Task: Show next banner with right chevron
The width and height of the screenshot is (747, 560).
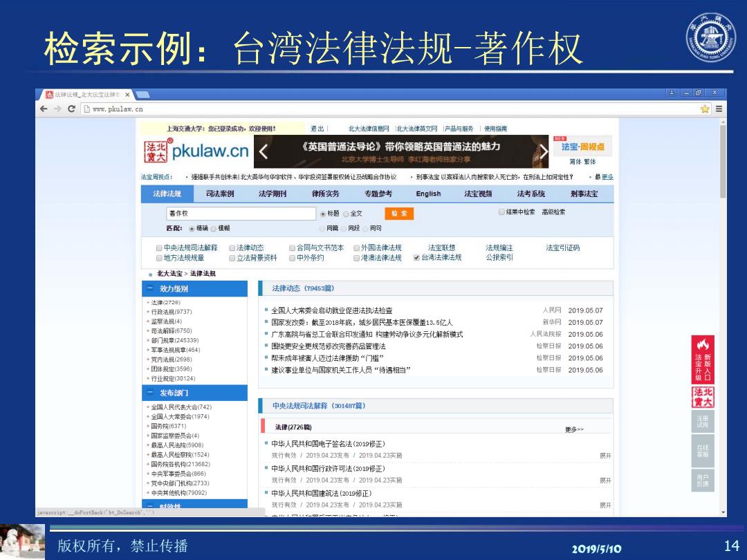Action: click(544, 152)
